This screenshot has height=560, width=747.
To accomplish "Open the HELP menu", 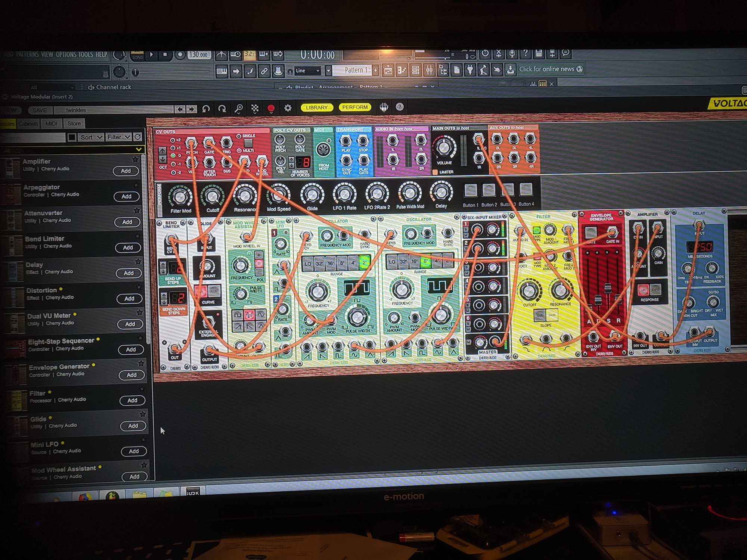I will click(x=101, y=55).
